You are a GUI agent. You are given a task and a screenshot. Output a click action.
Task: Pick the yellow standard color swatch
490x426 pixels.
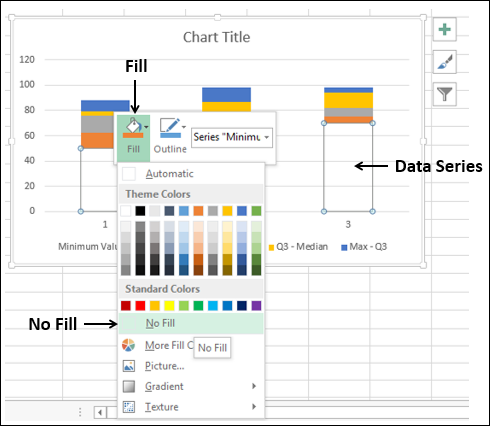click(x=169, y=306)
